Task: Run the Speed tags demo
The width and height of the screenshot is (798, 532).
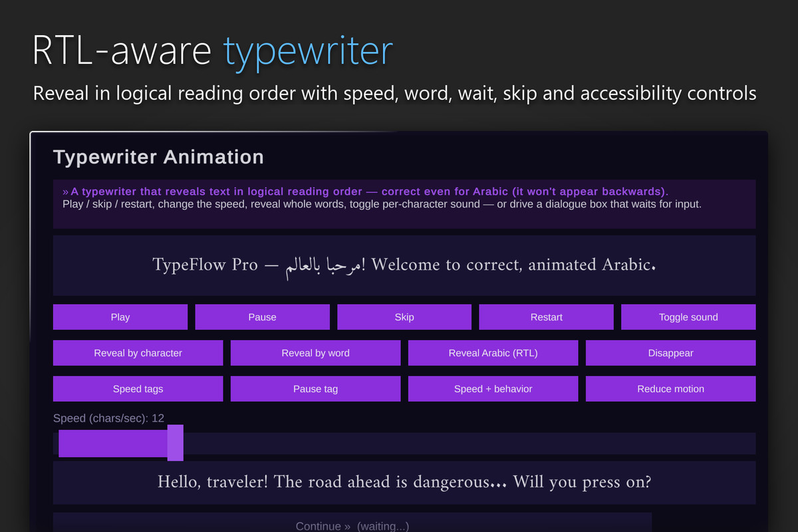Action: [x=138, y=389]
